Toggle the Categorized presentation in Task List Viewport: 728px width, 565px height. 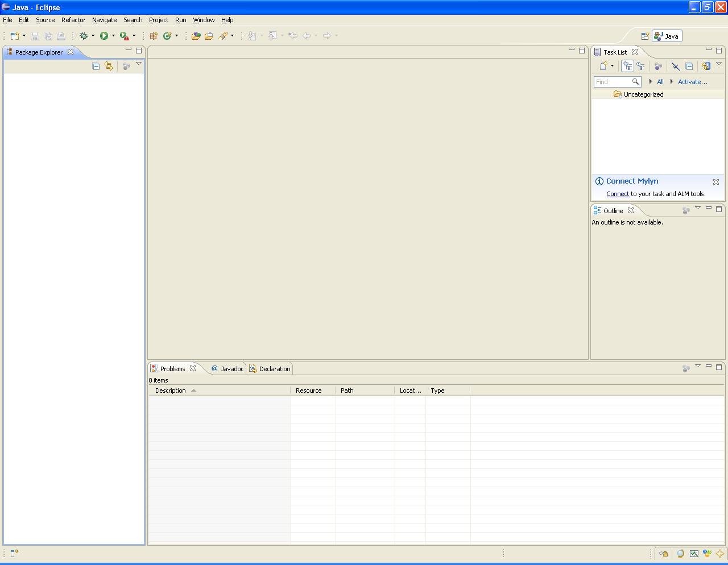627,65
